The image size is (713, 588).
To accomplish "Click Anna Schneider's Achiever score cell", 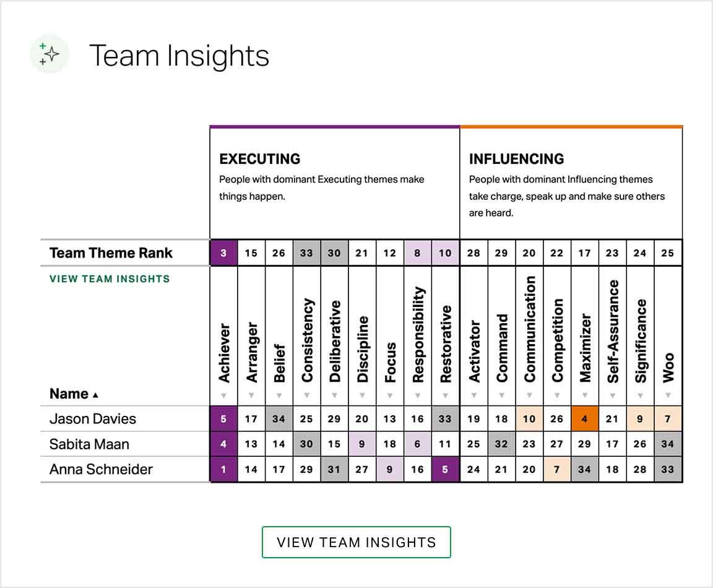I will (223, 469).
